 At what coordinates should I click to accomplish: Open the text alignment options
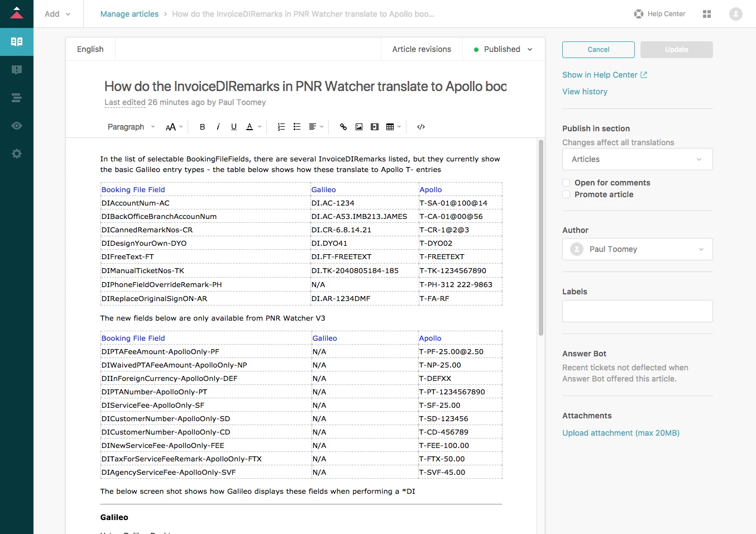[316, 127]
